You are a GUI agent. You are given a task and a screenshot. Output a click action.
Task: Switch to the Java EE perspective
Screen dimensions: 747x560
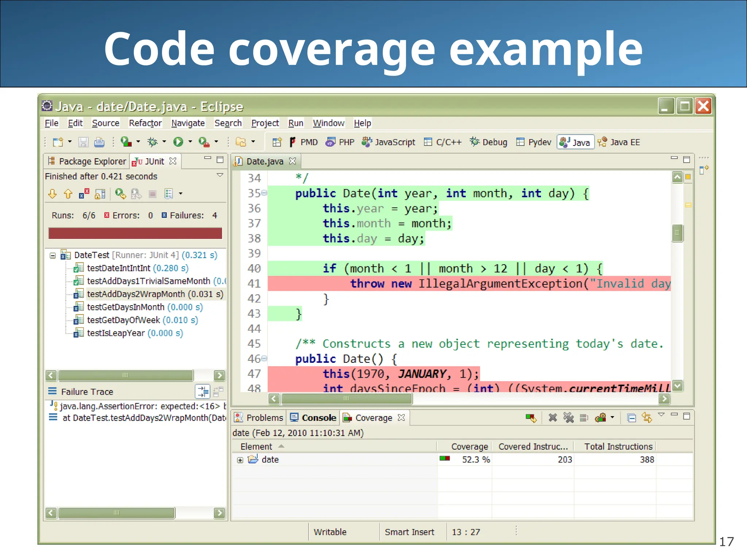(x=619, y=142)
